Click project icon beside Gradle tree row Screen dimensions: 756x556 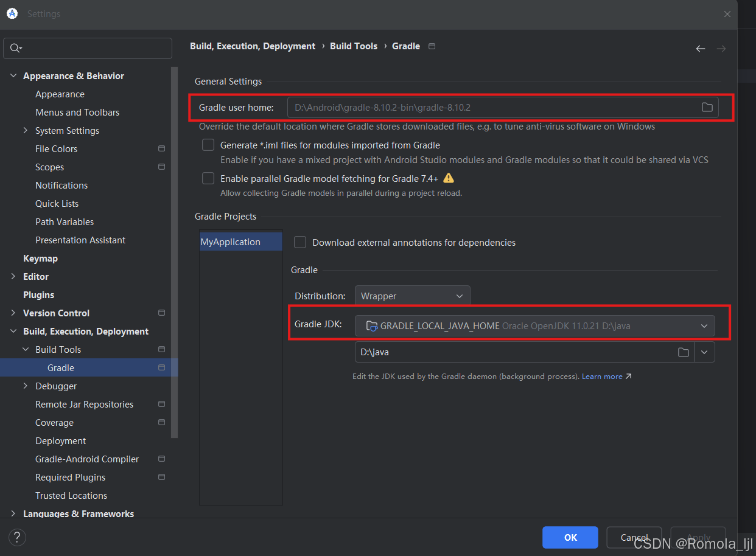161,368
